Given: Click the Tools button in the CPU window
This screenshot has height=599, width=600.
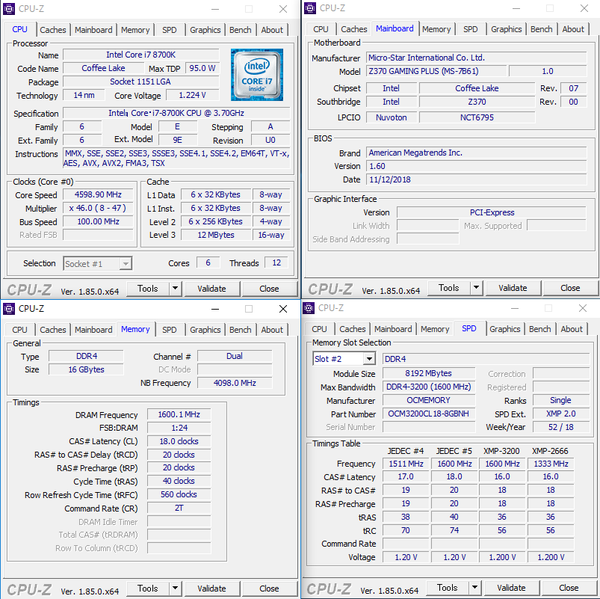Looking at the screenshot, I should click(148, 289).
